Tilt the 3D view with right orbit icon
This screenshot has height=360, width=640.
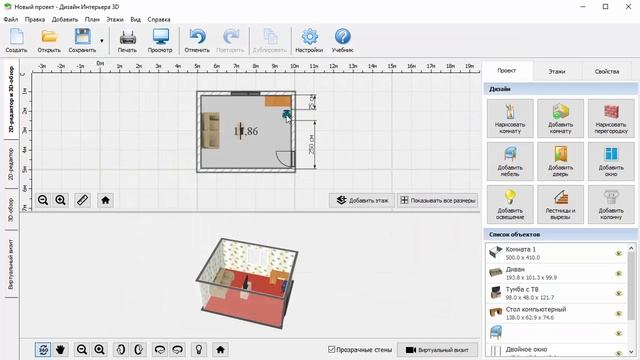coord(178,349)
